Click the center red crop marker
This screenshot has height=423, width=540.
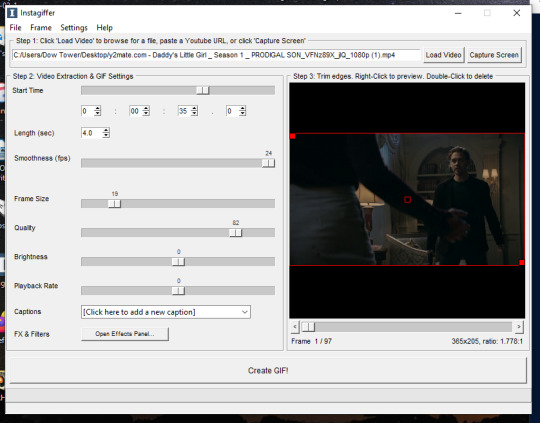[x=407, y=200]
